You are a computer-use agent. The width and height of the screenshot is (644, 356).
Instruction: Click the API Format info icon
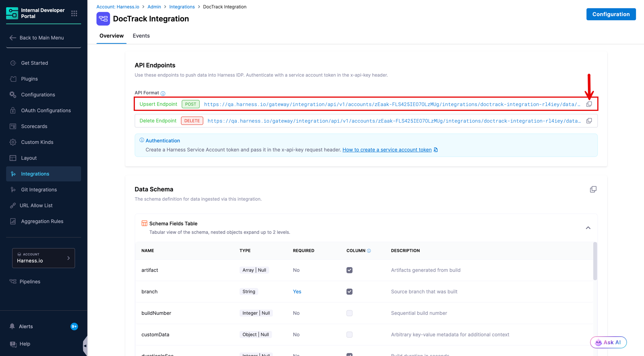(x=163, y=93)
